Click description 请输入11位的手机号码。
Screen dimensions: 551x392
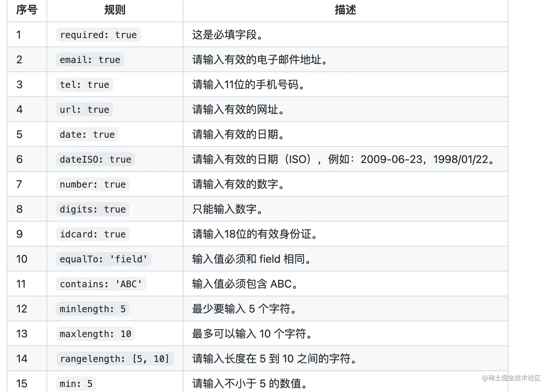pyautogui.click(x=249, y=85)
